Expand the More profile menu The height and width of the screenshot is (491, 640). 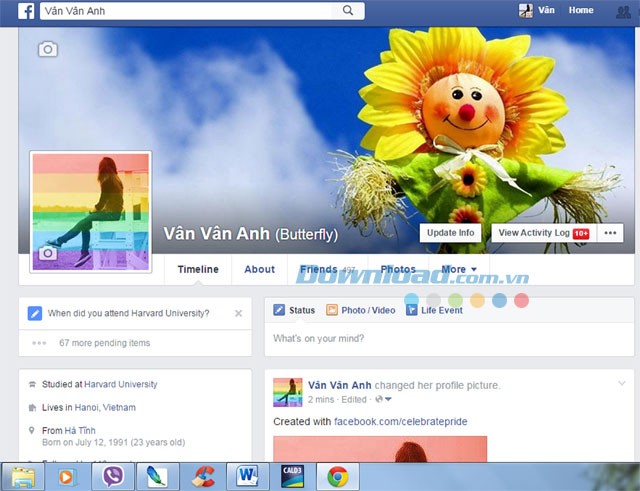(459, 269)
